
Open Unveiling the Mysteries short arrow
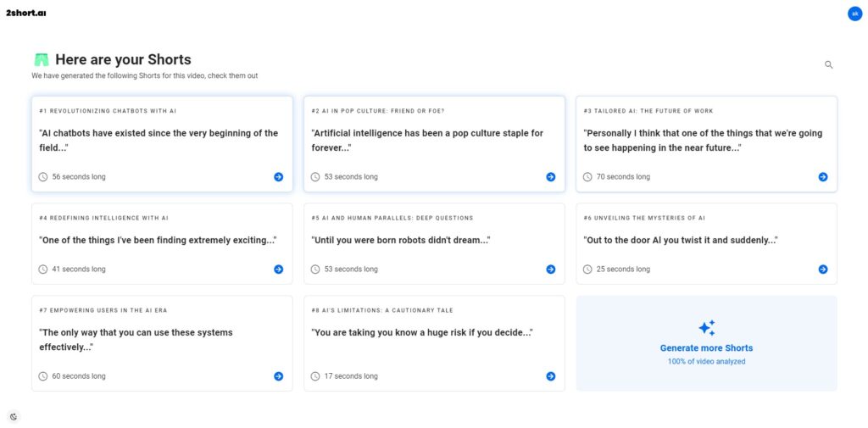pos(823,270)
